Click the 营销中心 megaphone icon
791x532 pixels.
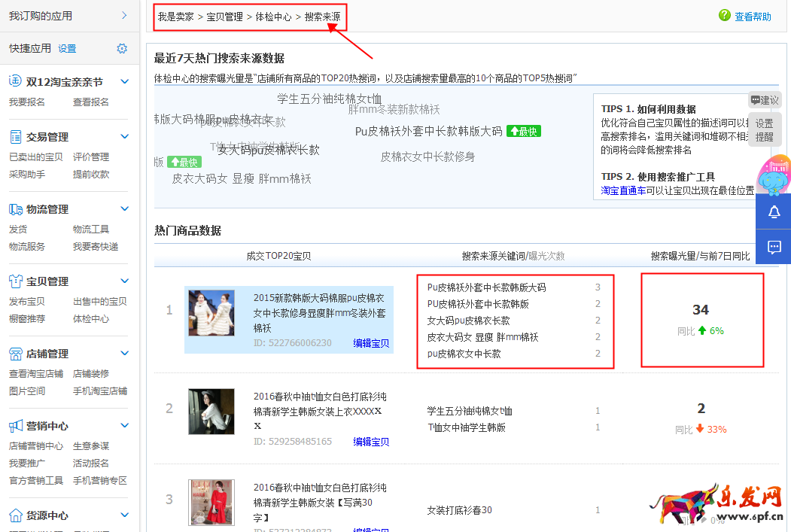click(x=16, y=426)
